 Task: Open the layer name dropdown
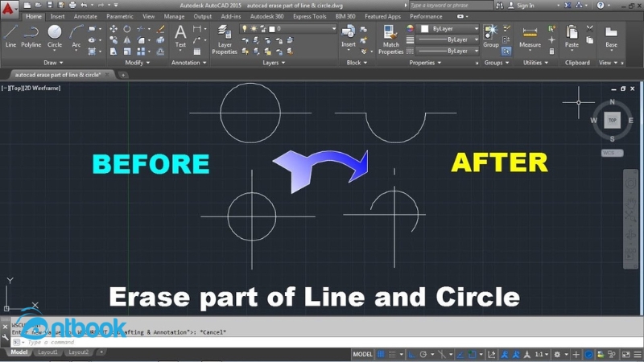point(288,29)
